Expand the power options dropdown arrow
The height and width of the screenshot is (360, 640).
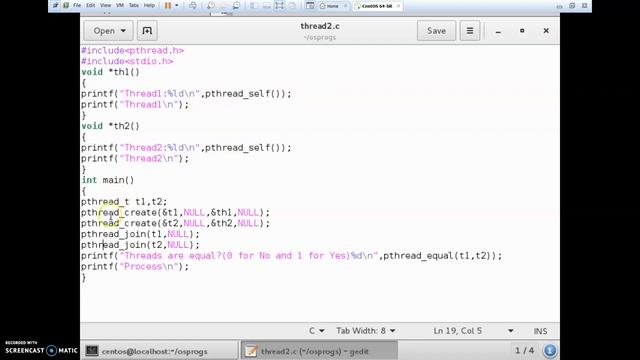(x=176, y=6)
